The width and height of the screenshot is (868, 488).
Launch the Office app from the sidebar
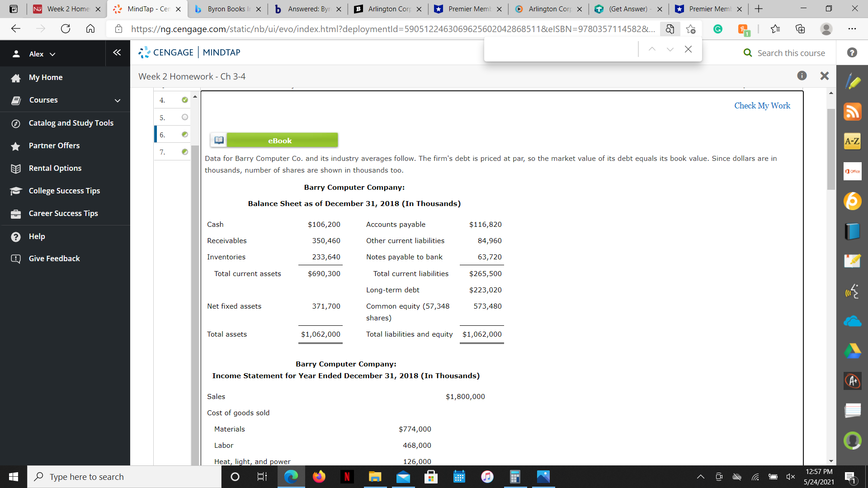(853, 171)
